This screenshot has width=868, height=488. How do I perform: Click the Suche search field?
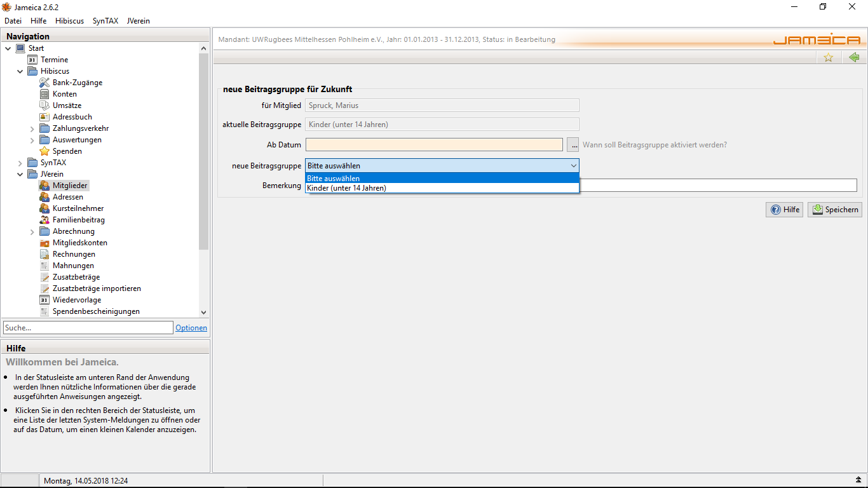[88, 328]
